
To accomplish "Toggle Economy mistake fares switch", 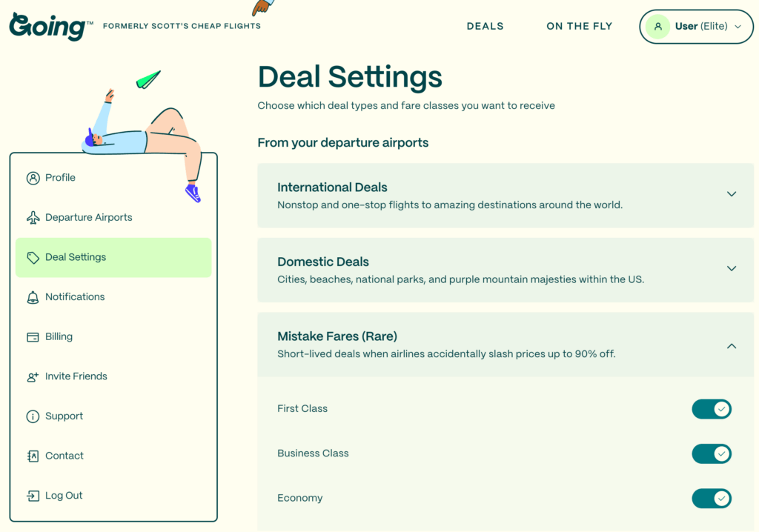I will tap(712, 498).
